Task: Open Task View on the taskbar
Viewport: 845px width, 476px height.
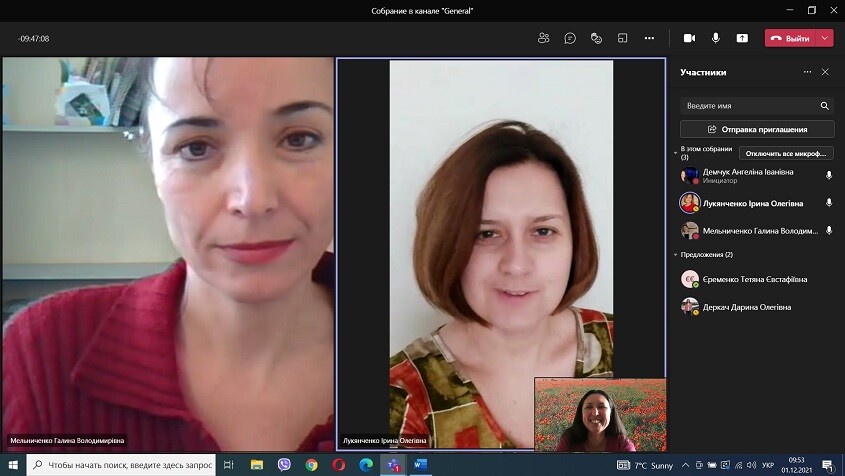Action: 228,465
